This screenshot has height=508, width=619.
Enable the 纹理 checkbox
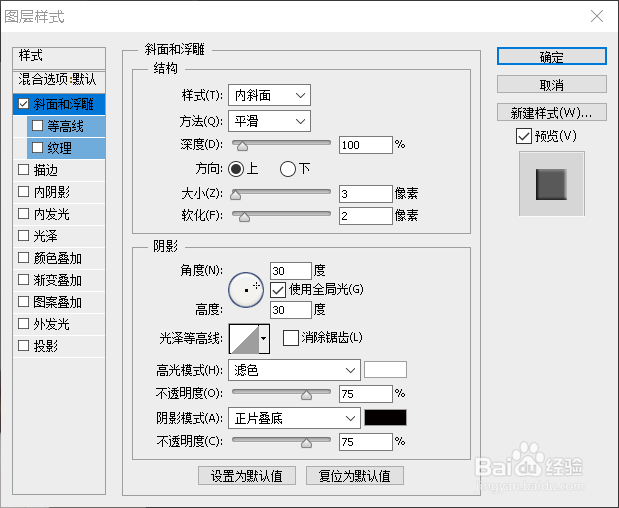(38, 148)
